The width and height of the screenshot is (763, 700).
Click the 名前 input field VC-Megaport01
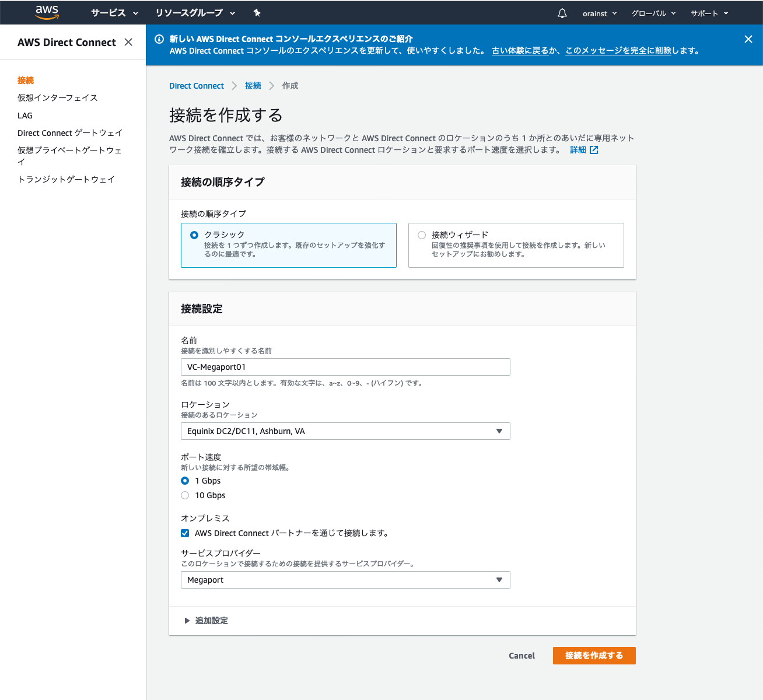point(345,367)
